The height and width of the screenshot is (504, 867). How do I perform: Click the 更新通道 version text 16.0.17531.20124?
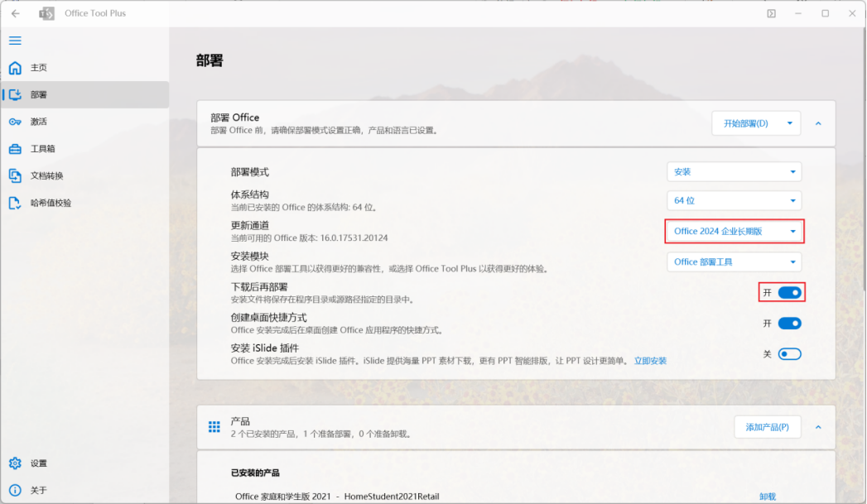tap(354, 238)
